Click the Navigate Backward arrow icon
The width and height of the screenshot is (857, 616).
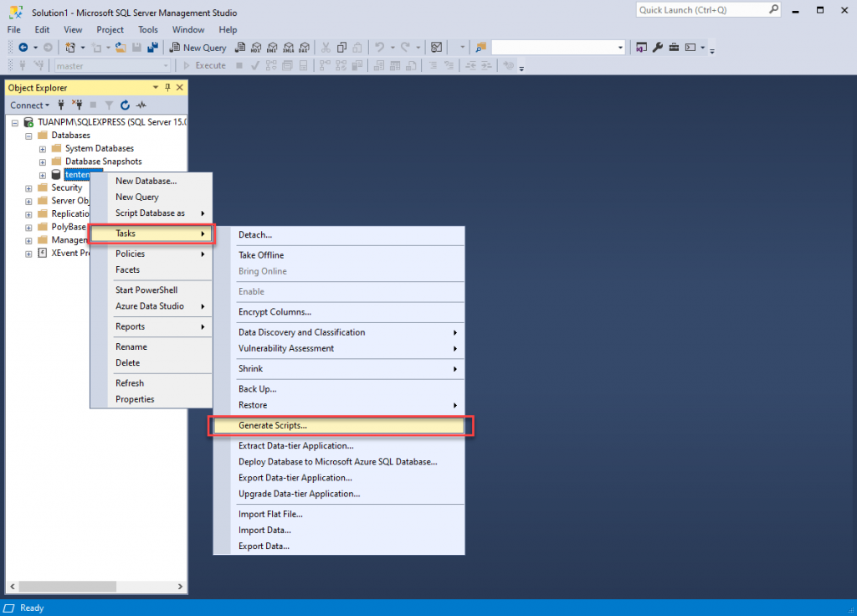(x=24, y=48)
